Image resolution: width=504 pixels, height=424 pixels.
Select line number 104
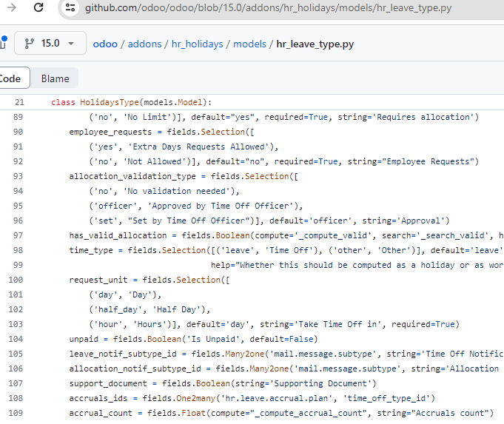[x=16, y=339]
